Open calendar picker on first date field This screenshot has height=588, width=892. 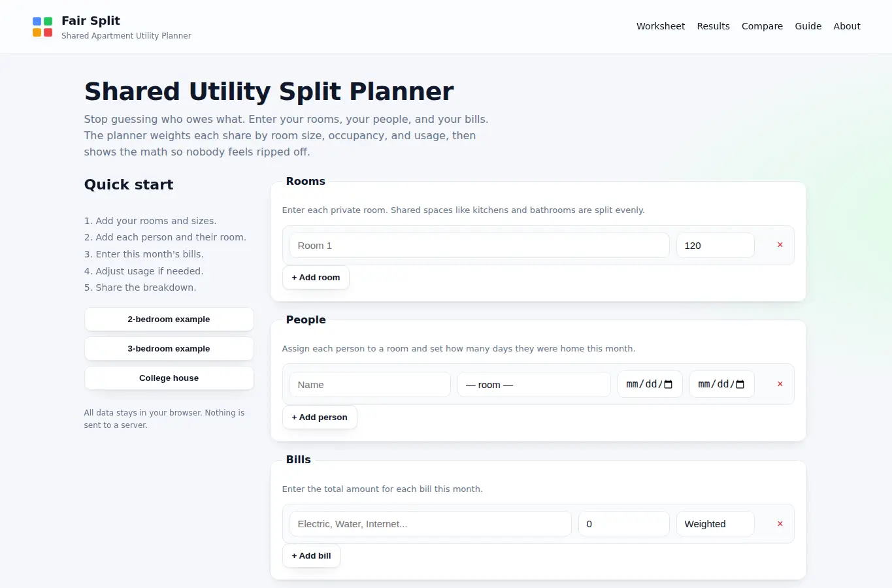[x=669, y=384]
